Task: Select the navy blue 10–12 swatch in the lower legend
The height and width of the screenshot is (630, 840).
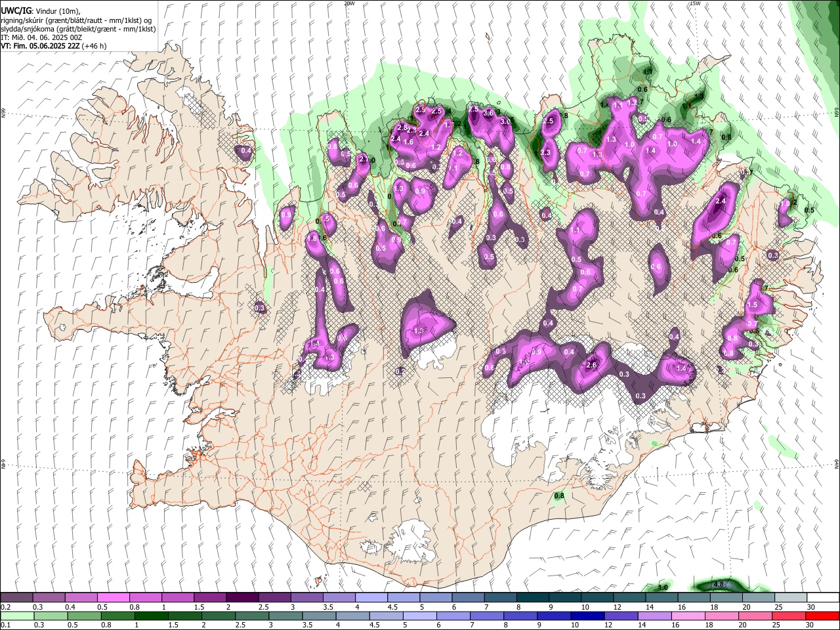Action: point(587,616)
